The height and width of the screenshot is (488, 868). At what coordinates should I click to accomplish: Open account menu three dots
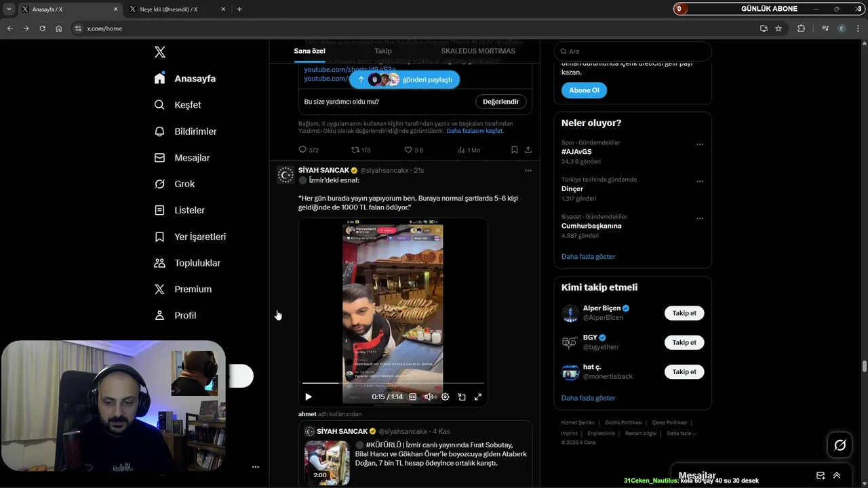[x=256, y=467]
